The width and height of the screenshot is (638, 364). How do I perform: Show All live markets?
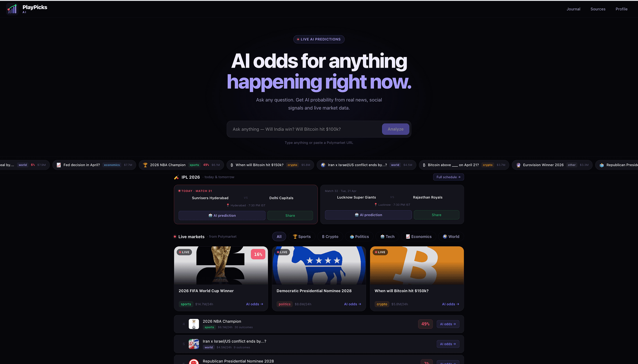coord(279,237)
